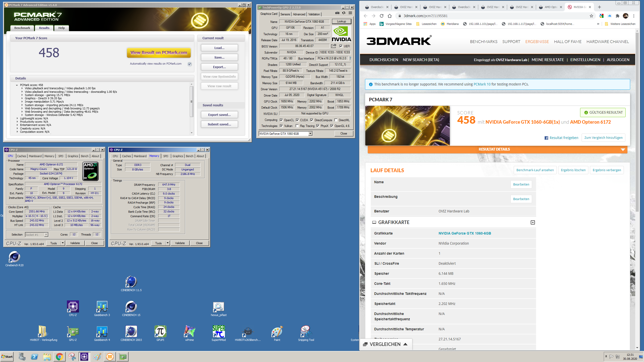Toggle the Vulkan checkbox in GPU-Z
This screenshot has height=362, width=644.
click(281, 126)
